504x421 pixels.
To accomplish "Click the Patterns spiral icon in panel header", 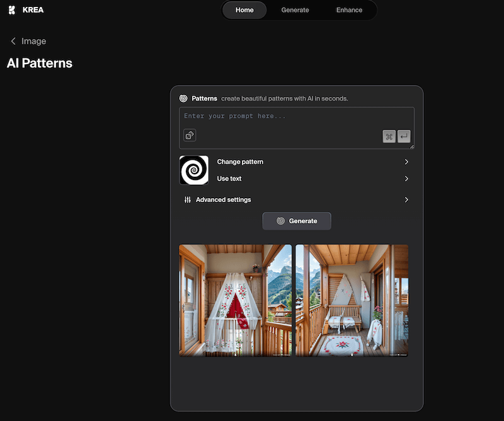I will pos(183,98).
